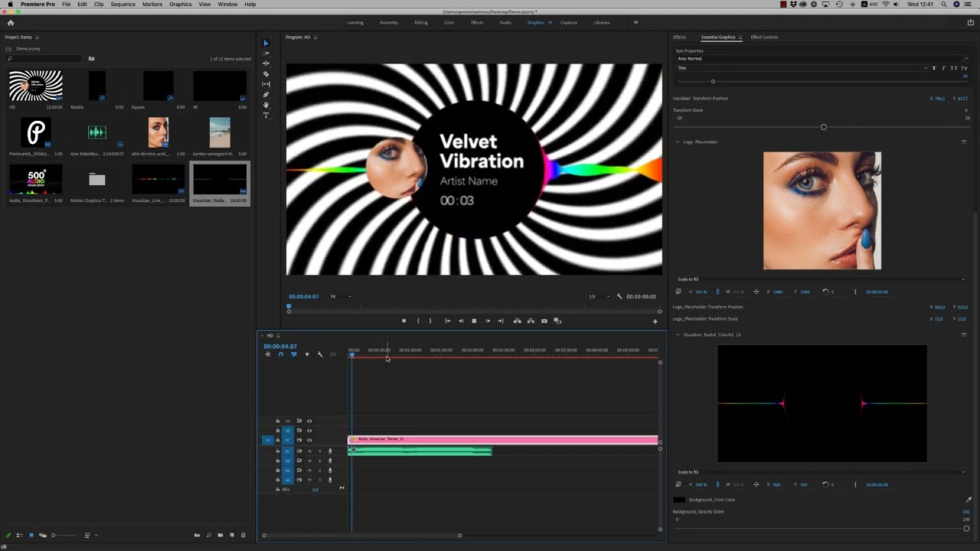Delete selected item with trash icon
Viewport: 980px width, 551px height.
(x=243, y=535)
